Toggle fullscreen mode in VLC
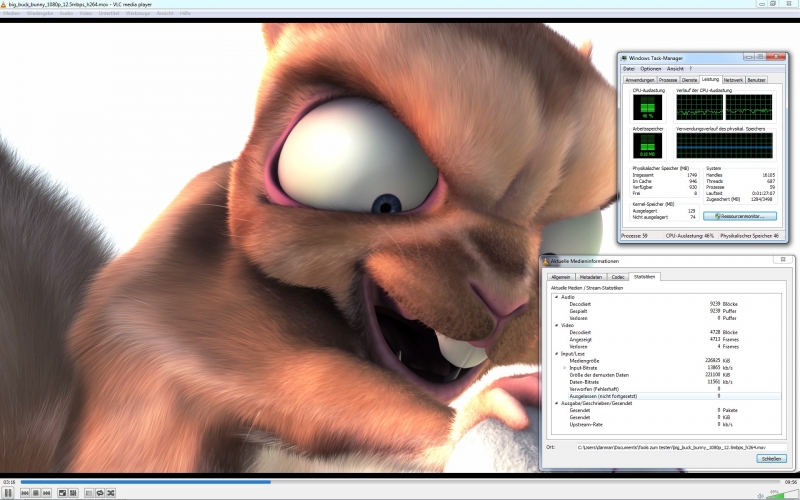The width and height of the screenshot is (800, 500). 62,493
